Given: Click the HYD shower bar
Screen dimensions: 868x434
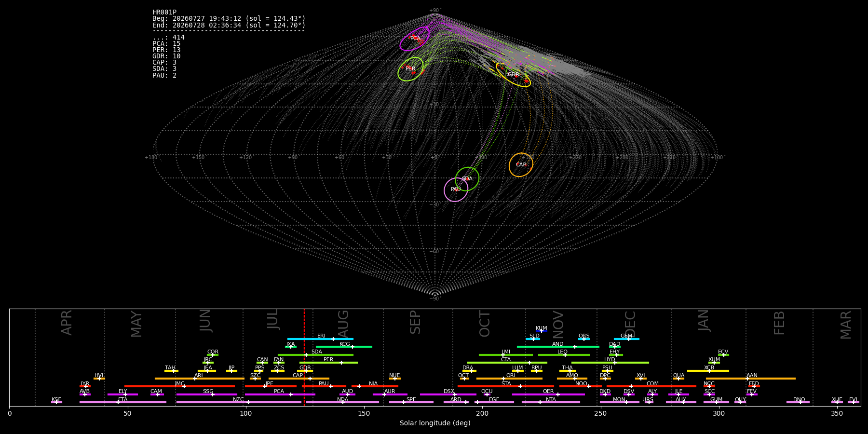Looking at the screenshot, I should pos(610,363).
